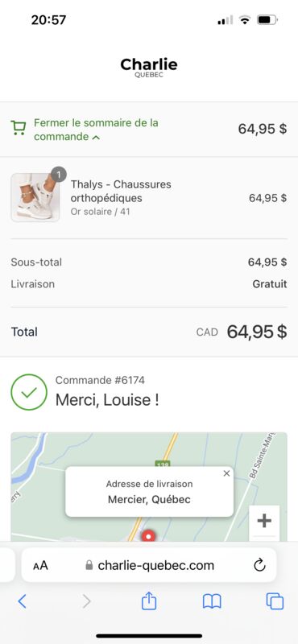Click 'Fermer le sommaire de la commande' link

tap(96, 130)
